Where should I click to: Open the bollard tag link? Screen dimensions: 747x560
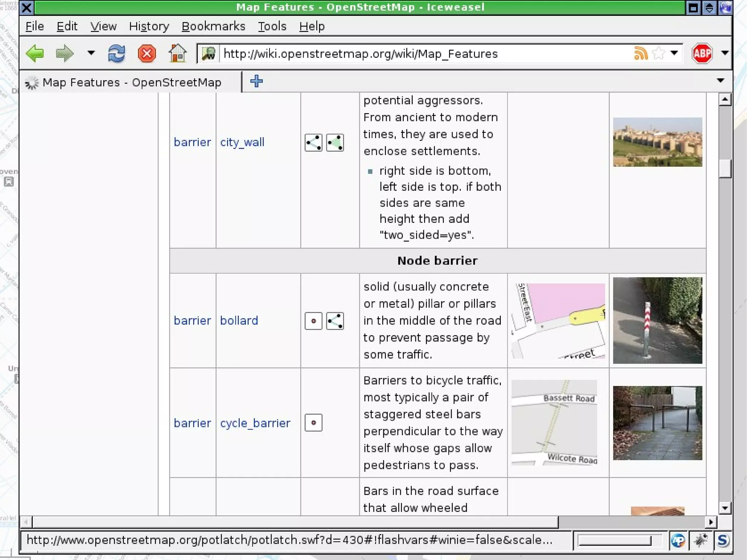tap(239, 321)
